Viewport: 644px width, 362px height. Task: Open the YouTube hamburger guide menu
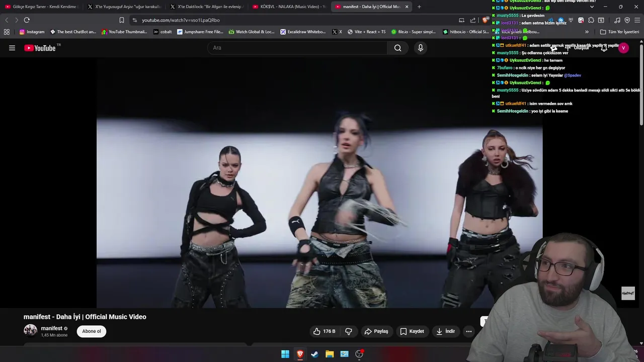[12, 48]
